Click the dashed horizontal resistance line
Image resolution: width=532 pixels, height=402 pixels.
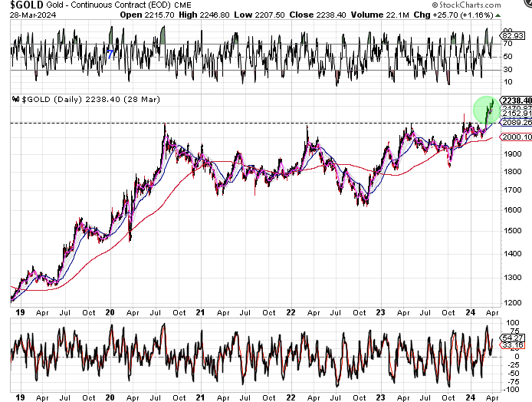(x=230, y=123)
